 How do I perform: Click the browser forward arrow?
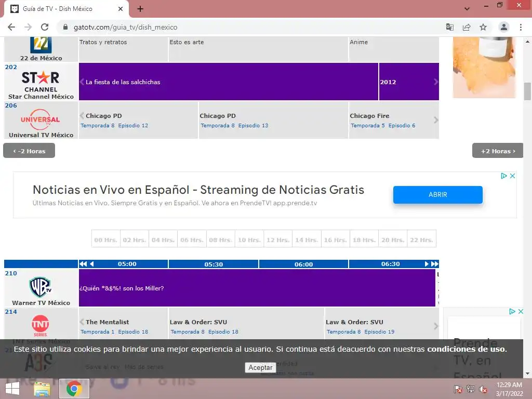click(x=28, y=27)
